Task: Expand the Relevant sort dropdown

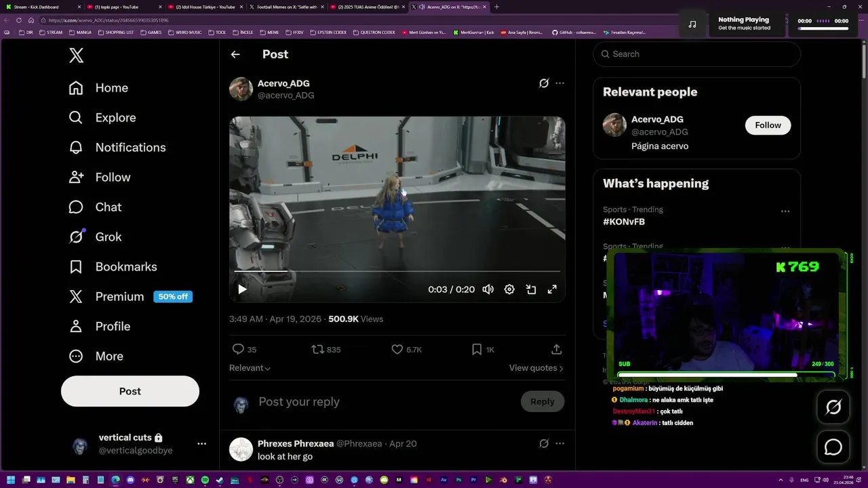Action: (x=250, y=368)
